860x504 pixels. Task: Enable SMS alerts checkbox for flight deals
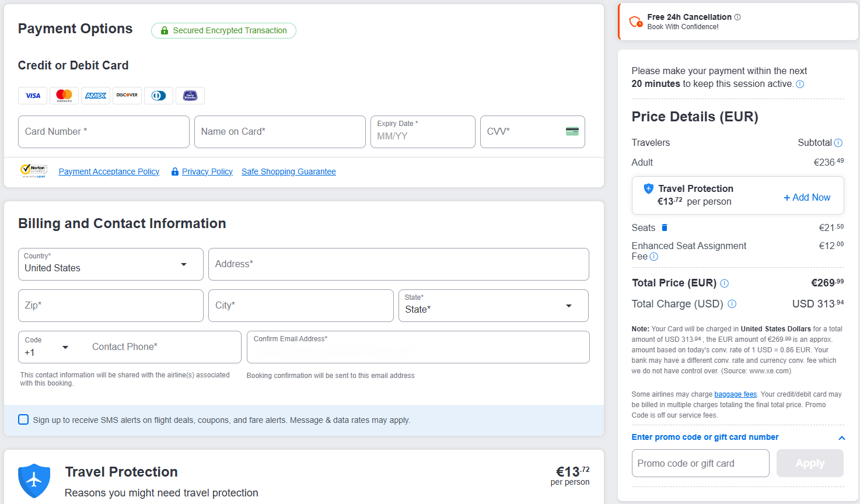[x=23, y=419]
